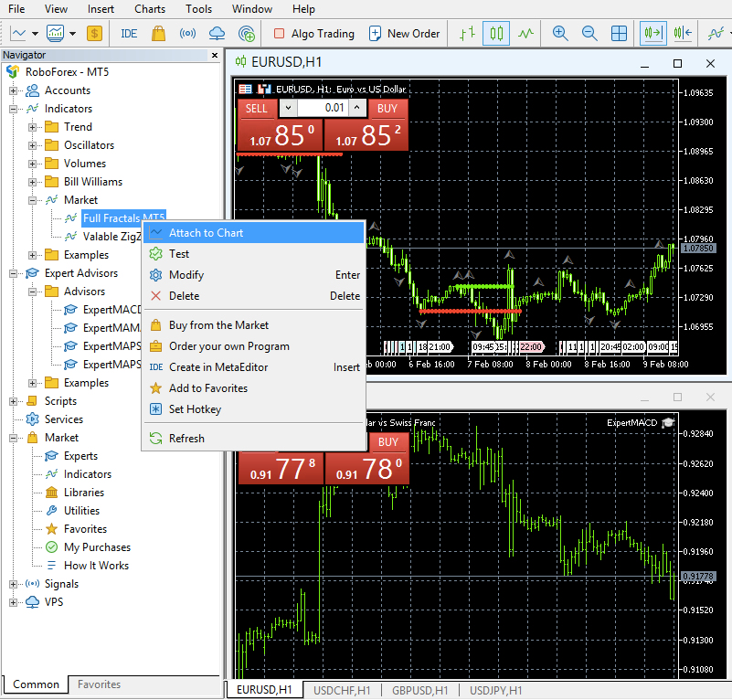Click BUY on the EURUSD order panel
This screenshot has width=732, height=700.
click(386, 108)
